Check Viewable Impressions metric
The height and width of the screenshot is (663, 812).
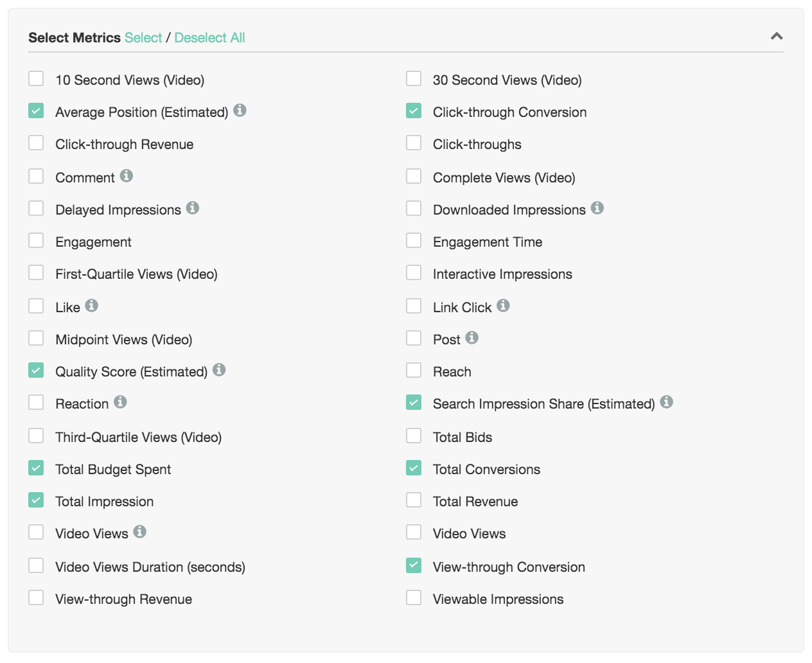tap(414, 598)
